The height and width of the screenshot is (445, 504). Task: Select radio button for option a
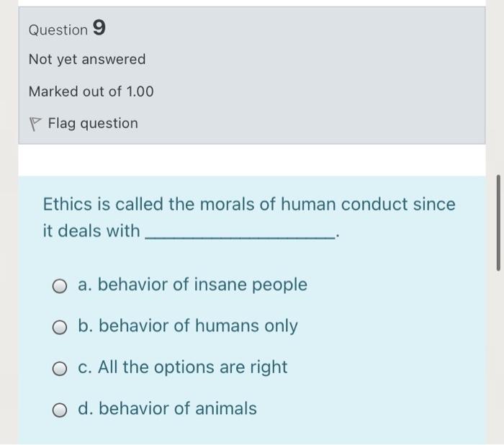coord(60,287)
